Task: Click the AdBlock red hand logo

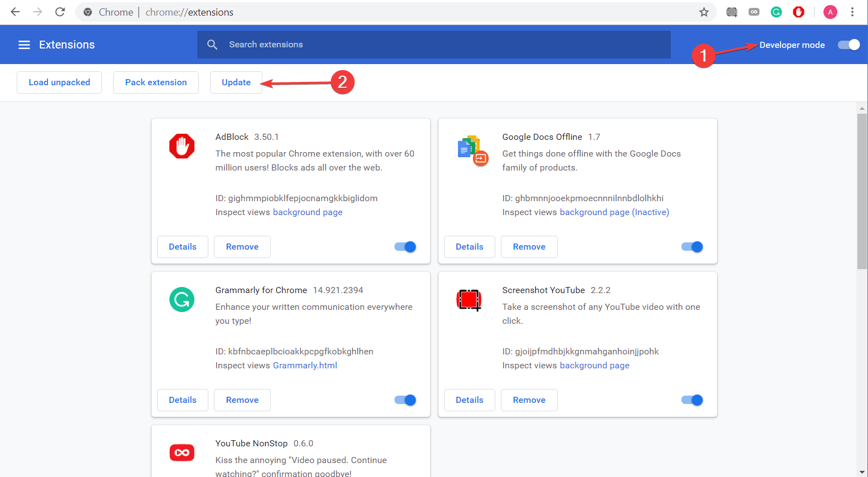Action: pos(182,147)
